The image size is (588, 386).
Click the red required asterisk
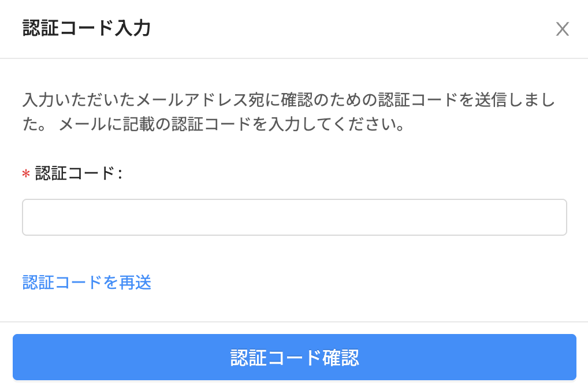26,174
